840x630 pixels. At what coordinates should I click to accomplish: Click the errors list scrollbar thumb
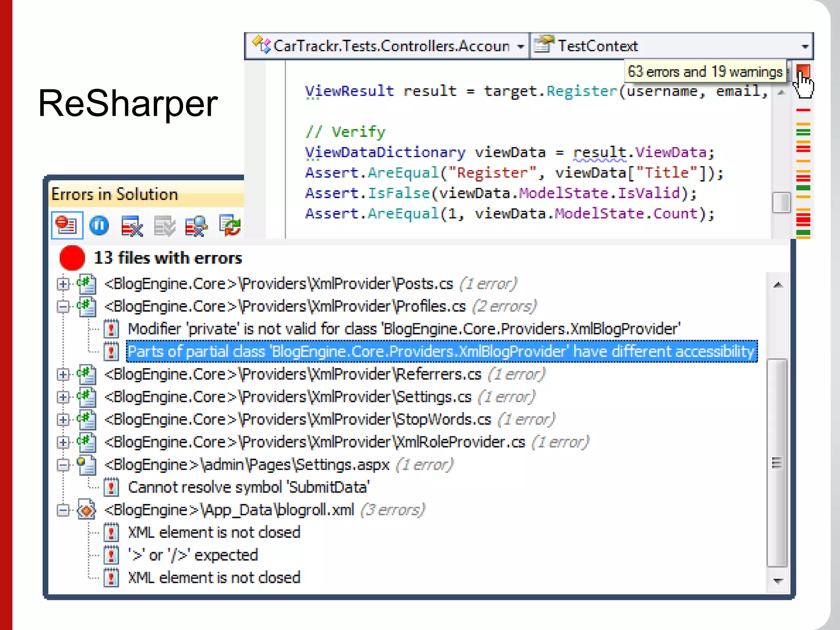pos(777,463)
